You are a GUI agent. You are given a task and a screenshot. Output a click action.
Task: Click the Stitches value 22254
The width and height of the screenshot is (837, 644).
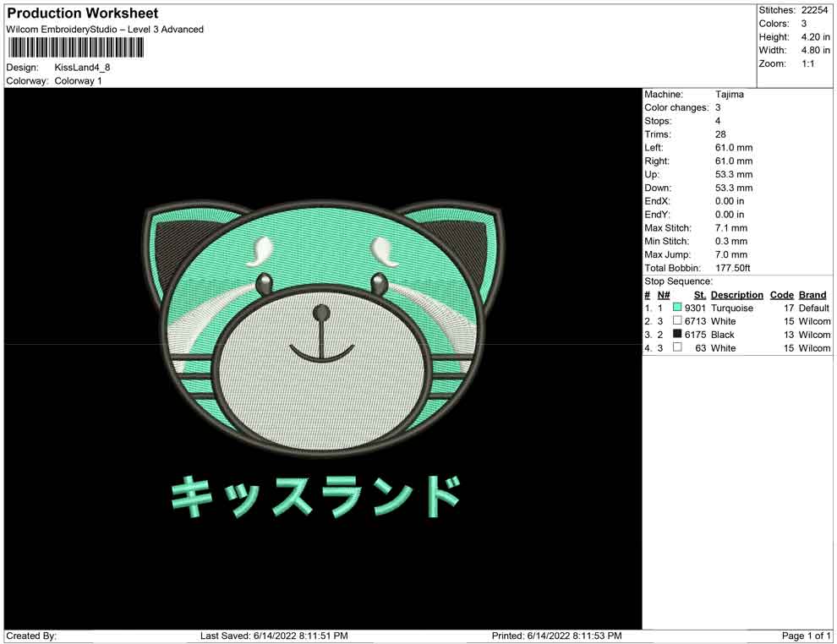[x=816, y=10]
